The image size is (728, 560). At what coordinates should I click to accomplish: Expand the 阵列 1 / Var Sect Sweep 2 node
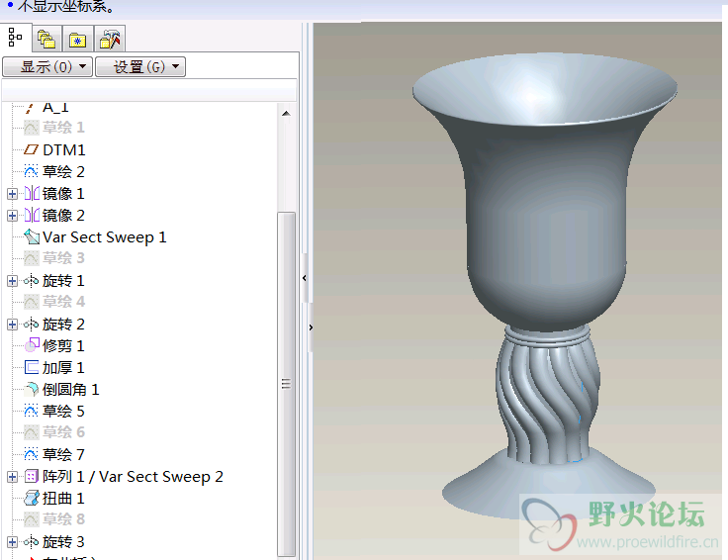[13, 477]
